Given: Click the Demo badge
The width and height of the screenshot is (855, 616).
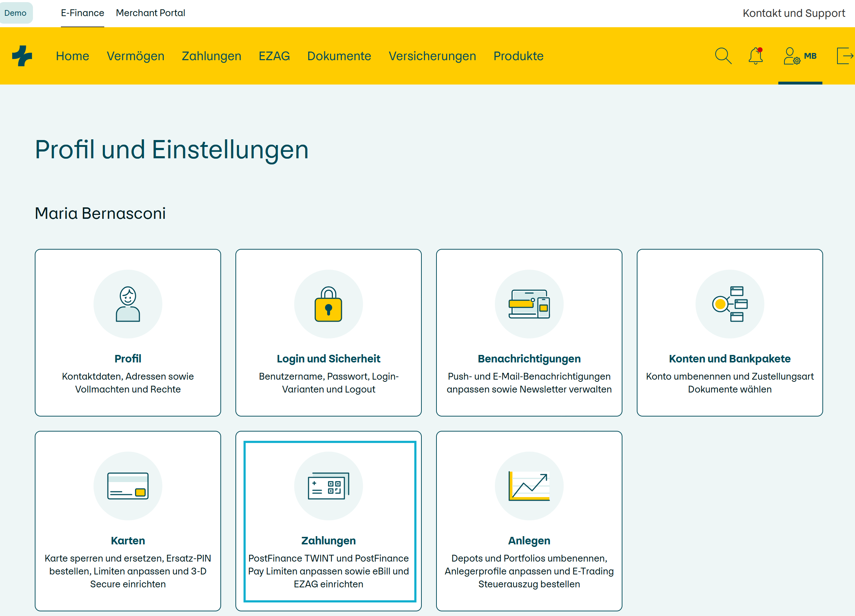Looking at the screenshot, I should point(15,13).
